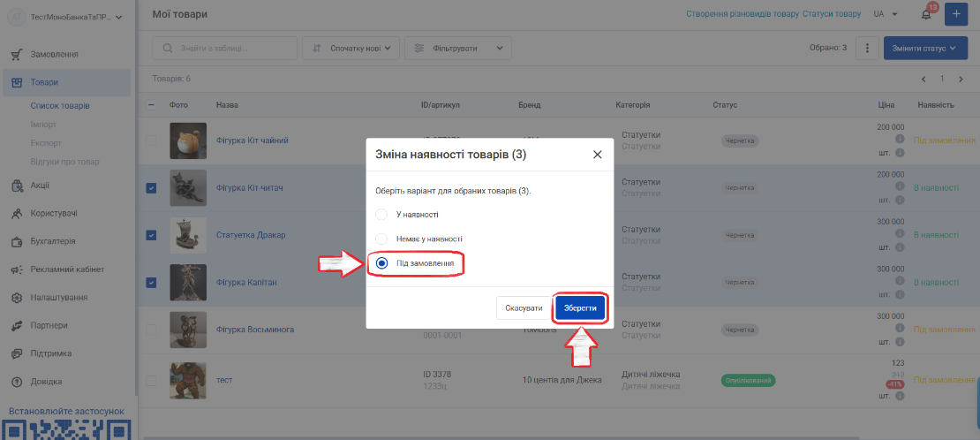Open the Фільтрувати dropdown
Image resolution: width=980 pixels, height=440 pixels.
[x=458, y=49]
